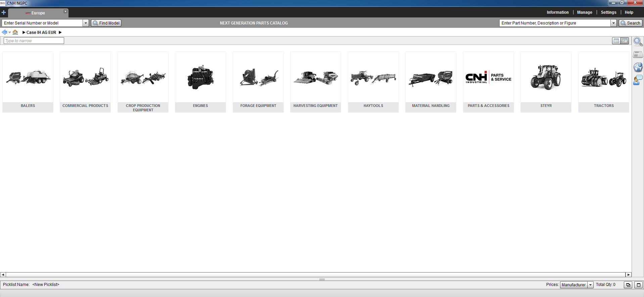Maximize the picklist panel button
The image size is (644, 297).
coord(639,285)
